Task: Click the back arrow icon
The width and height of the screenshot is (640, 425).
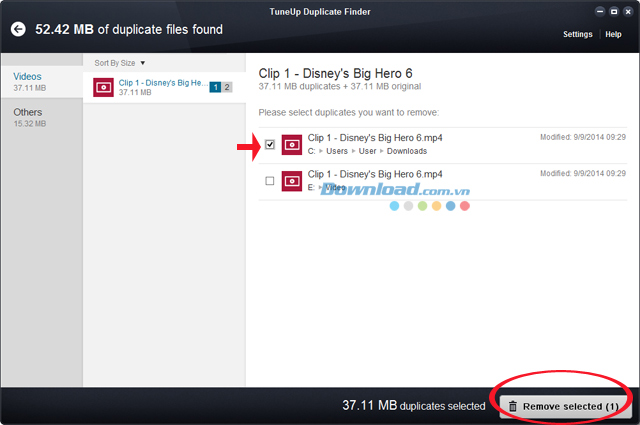Action: click(x=17, y=29)
